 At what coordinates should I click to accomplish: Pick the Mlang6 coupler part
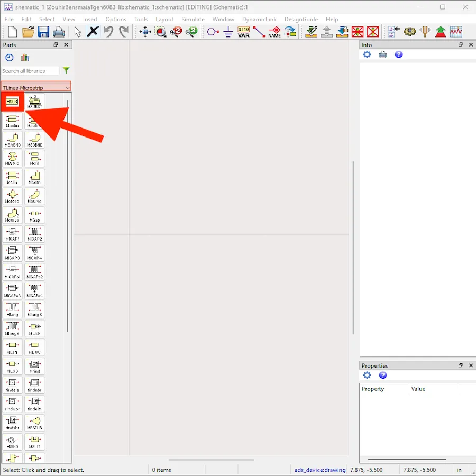[x=34, y=309]
